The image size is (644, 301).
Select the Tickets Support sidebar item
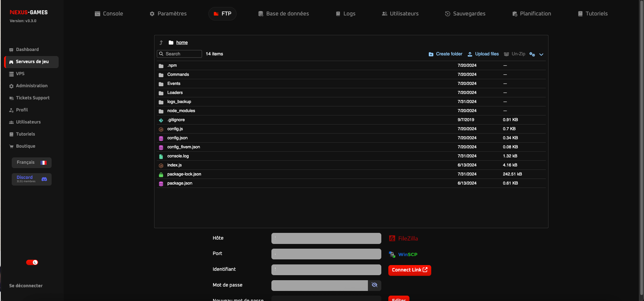[33, 98]
